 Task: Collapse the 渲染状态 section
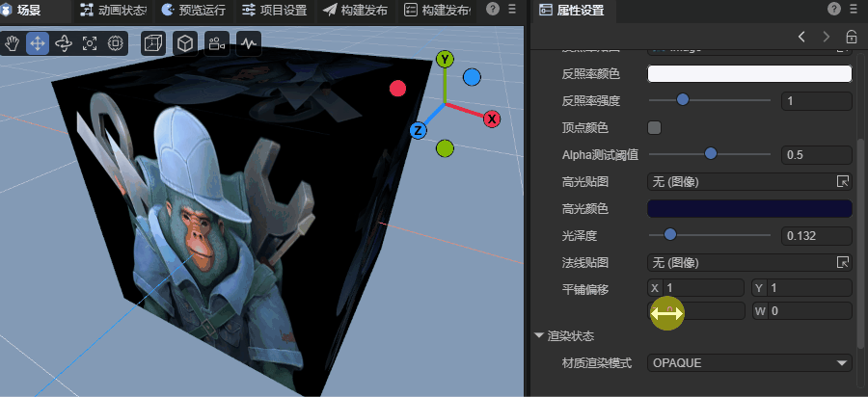tap(539, 336)
